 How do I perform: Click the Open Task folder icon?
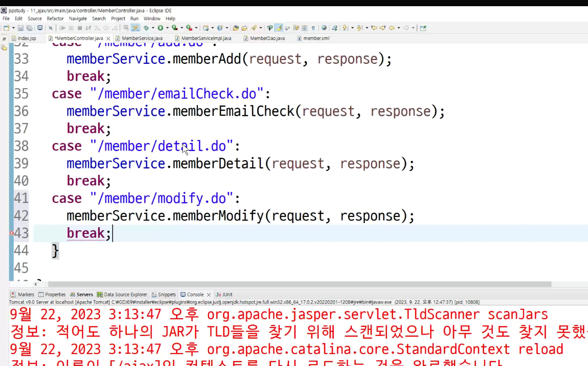pos(244,28)
